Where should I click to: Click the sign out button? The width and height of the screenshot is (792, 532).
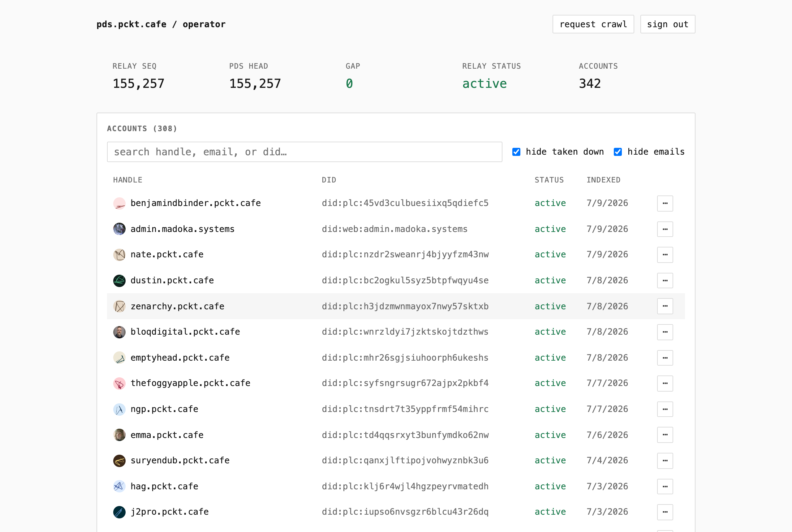668,24
